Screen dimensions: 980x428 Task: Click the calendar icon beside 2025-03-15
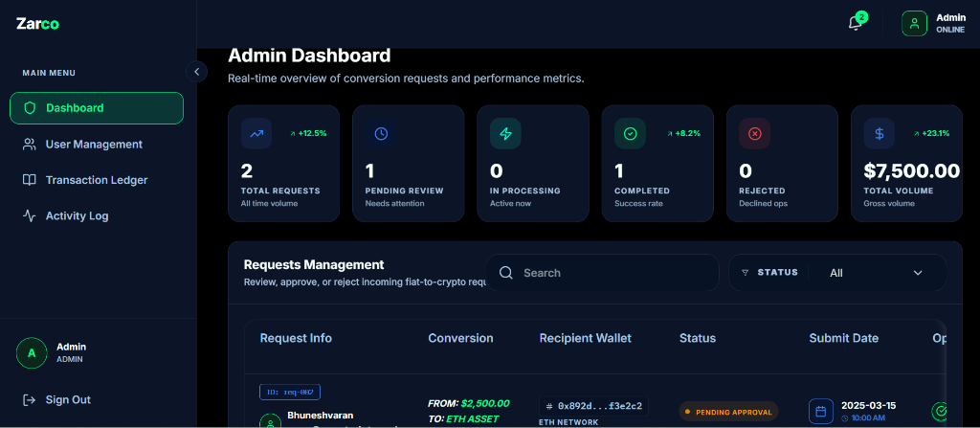(x=821, y=411)
